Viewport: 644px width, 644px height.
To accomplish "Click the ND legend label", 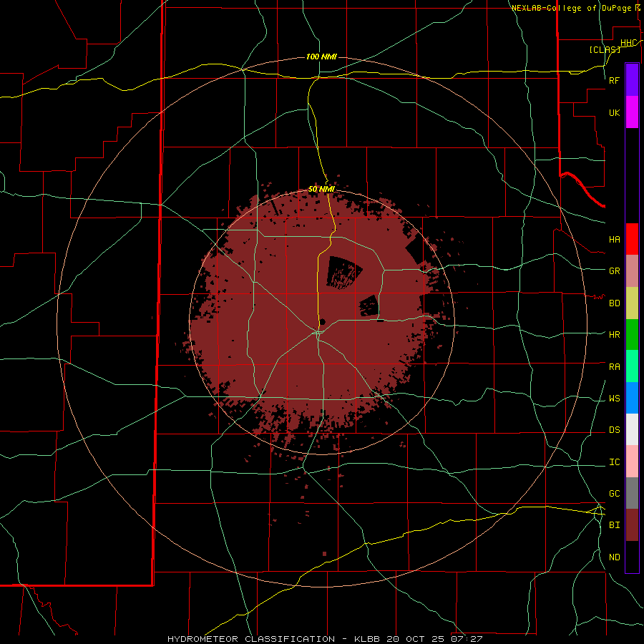I will 615,557.
